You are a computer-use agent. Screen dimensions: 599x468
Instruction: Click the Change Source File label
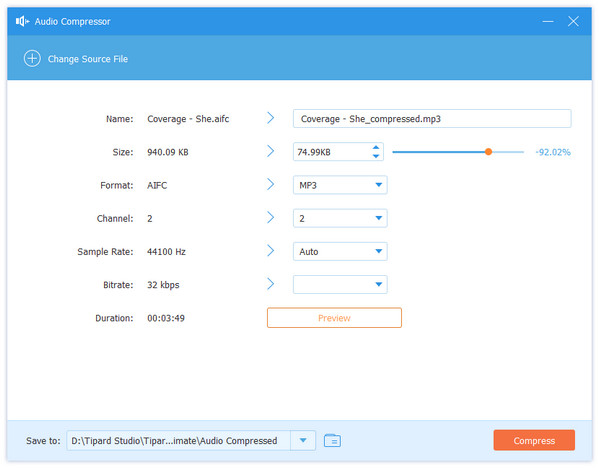click(88, 59)
